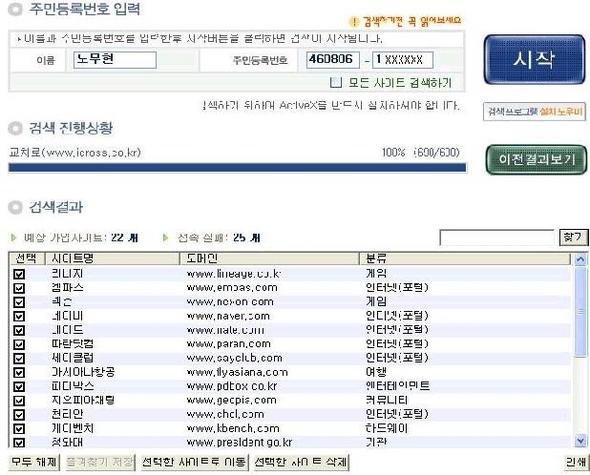590x475 pixels.
Task: Click the results list scroll up arrow
Action: 581,259
